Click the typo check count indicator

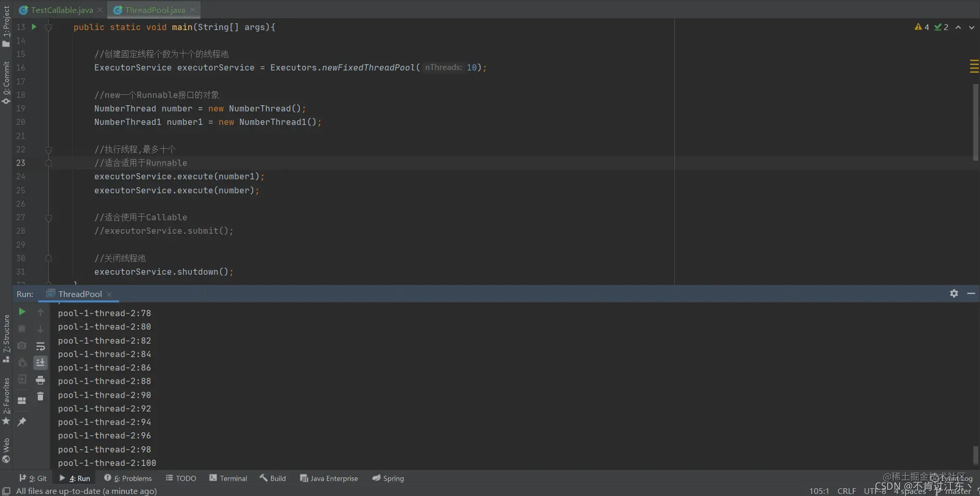[941, 27]
